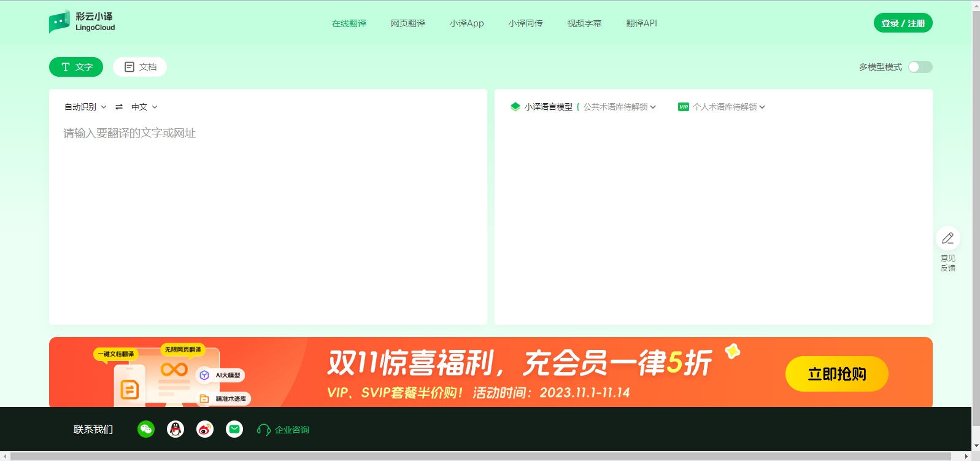
Task: Click the horizontal scrollbar thumb at bottom
Action: (480, 456)
